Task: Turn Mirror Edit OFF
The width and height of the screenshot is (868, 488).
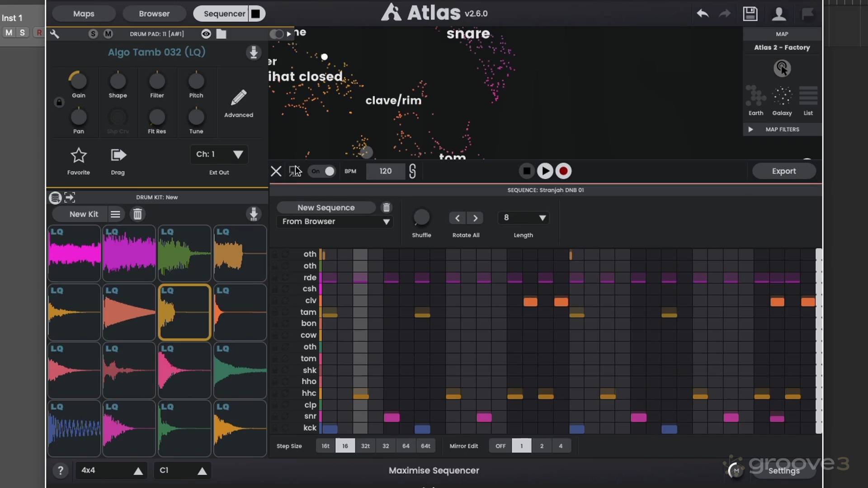Action: (x=500, y=446)
